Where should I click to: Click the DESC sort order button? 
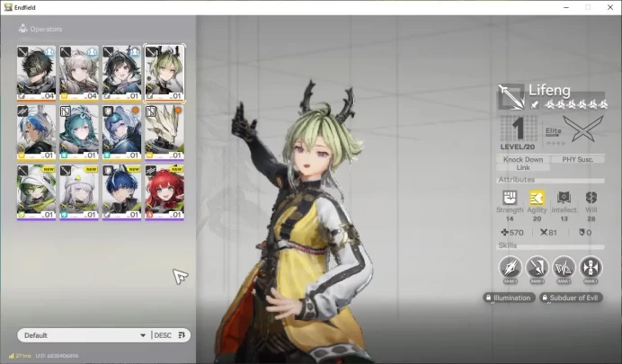point(163,335)
